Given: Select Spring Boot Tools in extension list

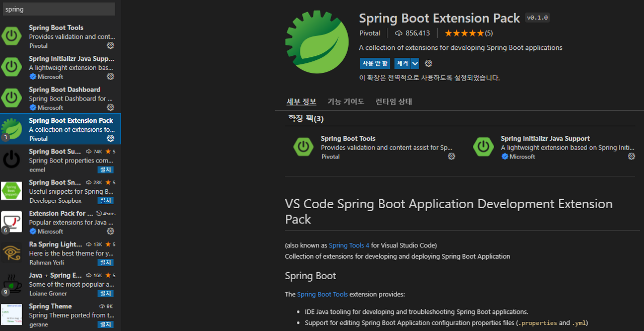Looking at the screenshot, I should [60, 36].
